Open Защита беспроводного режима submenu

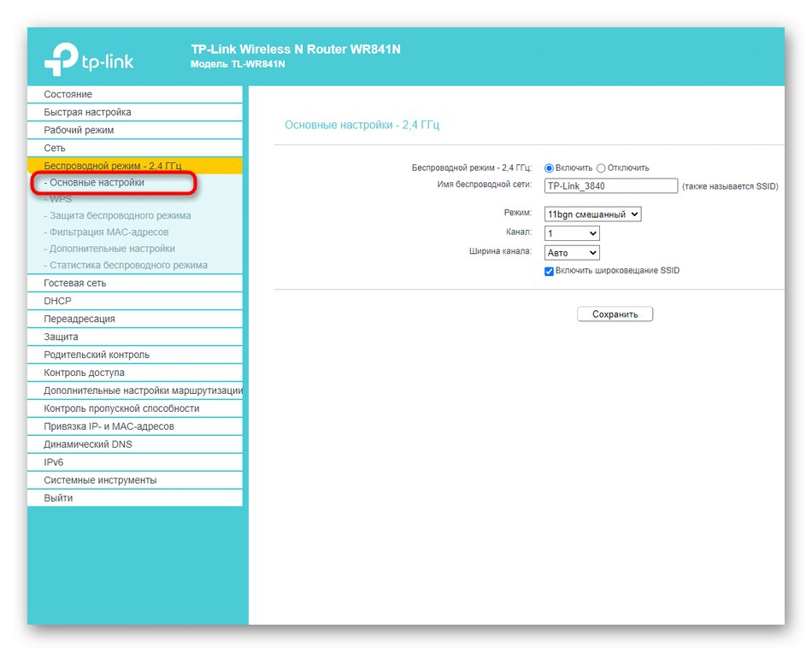point(117,216)
